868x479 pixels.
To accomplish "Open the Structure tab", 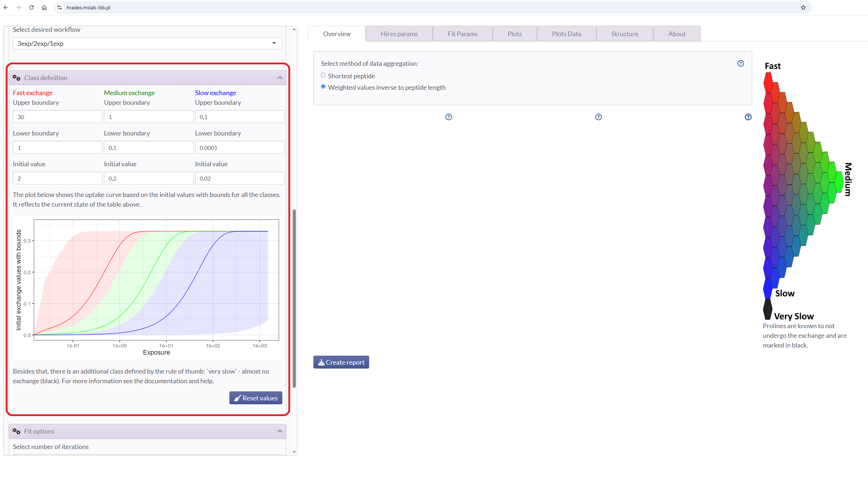I will (x=625, y=34).
